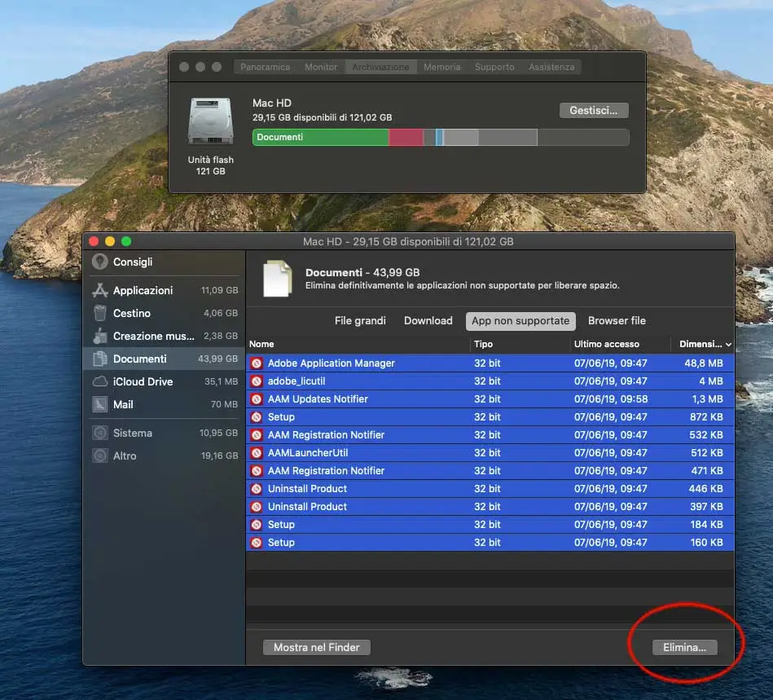Switch to the File grandi tab
Viewport: 773px width, 700px height.
360,320
